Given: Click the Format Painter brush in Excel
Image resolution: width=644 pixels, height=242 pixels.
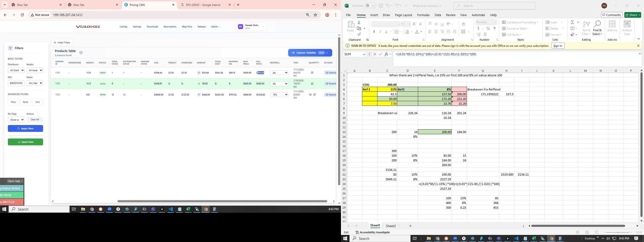Looking at the screenshot, I should click(359, 35).
